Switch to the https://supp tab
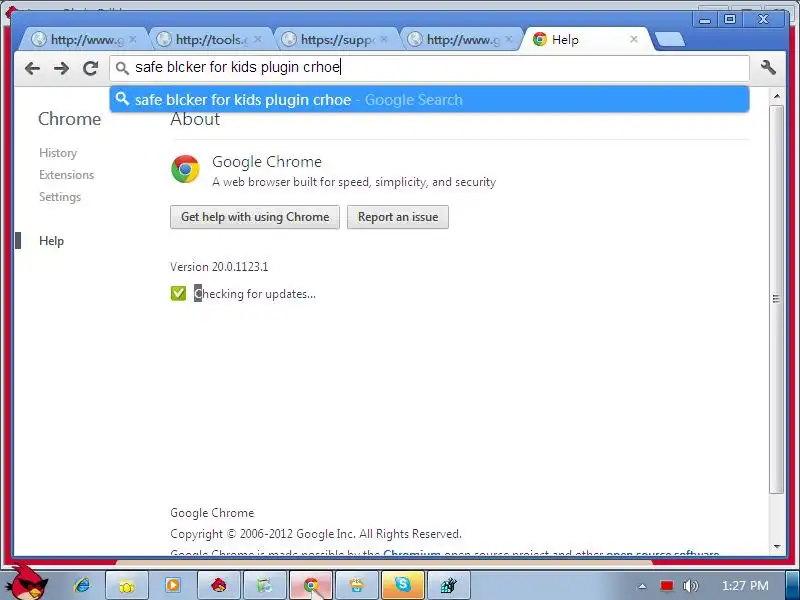This screenshot has height=600, width=800. point(335,39)
